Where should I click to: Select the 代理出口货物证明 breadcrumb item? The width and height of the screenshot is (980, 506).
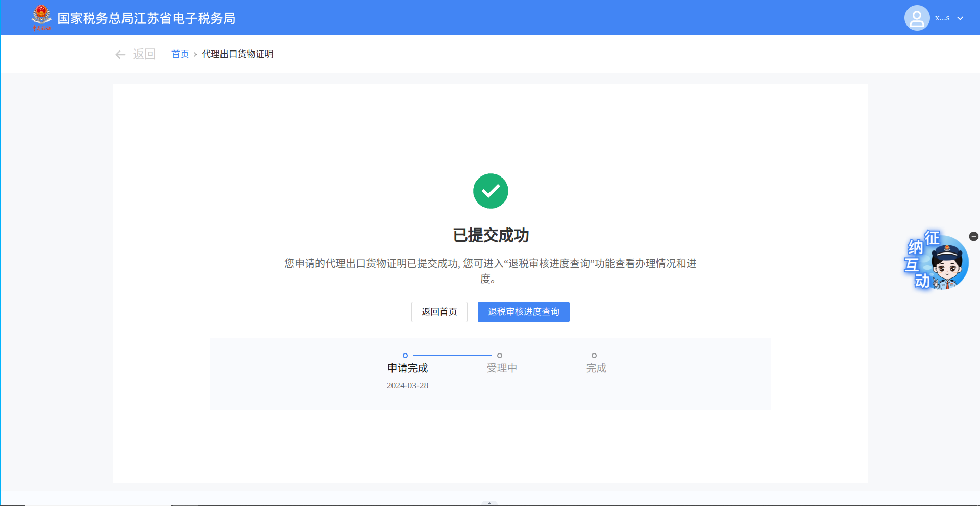237,54
